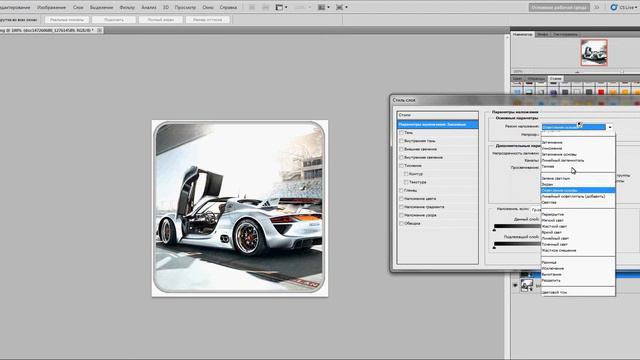This screenshot has width=640, height=360.
Task: Choose Светлее blend mode
Action: click(x=578, y=202)
